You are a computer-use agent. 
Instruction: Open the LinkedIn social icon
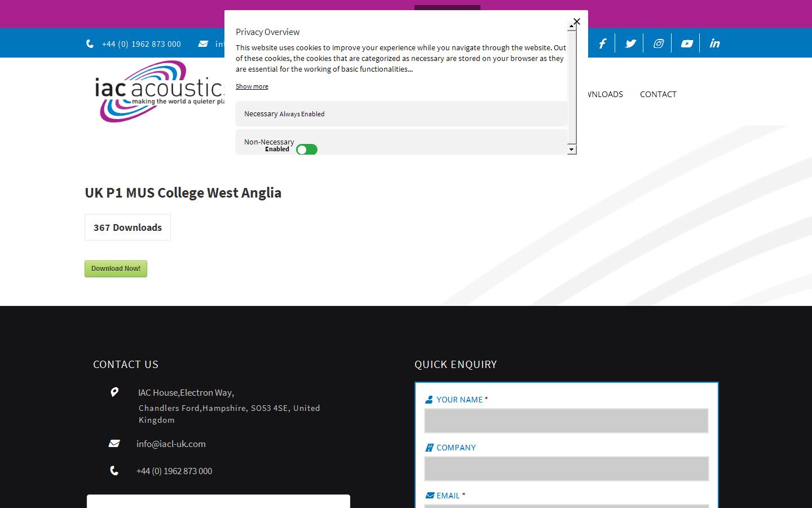coord(714,43)
